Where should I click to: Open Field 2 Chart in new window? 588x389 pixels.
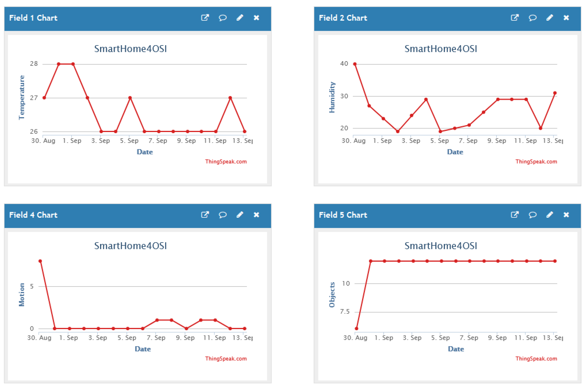pyautogui.click(x=515, y=18)
